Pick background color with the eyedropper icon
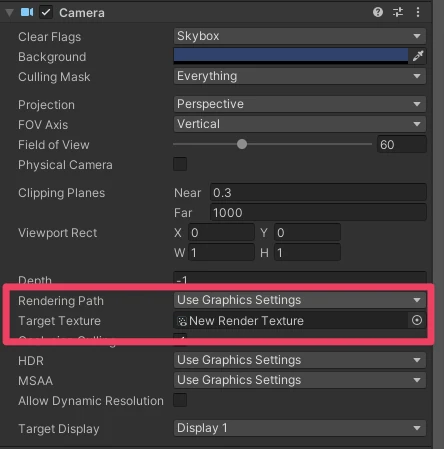Viewport: 444px width, 449px height. tap(418, 56)
